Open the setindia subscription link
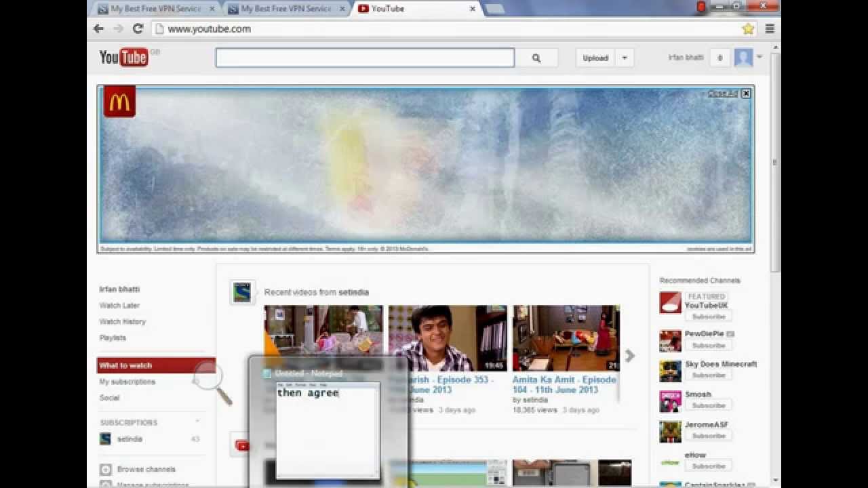868x488 pixels. click(130, 439)
